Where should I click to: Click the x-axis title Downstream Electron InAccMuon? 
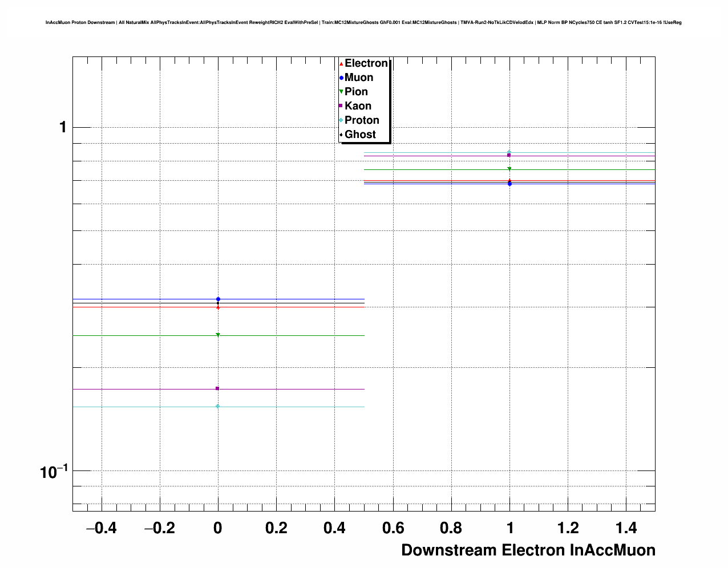[528, 550]
